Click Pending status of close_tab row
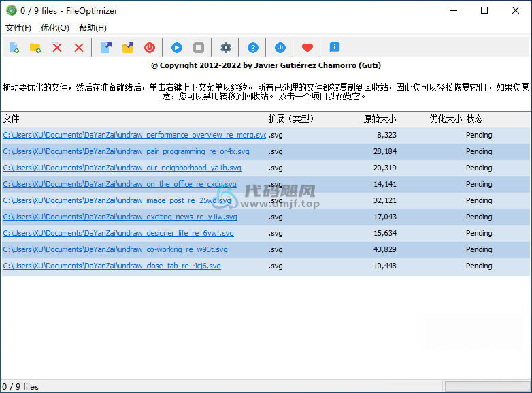 coord(479,266)
